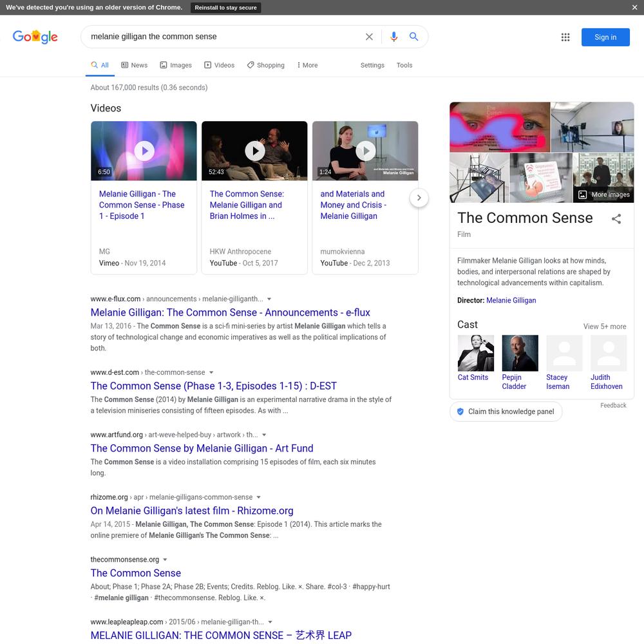Open director Melanie Gilligan link
The image size is (644, 644).
[511, 301]
